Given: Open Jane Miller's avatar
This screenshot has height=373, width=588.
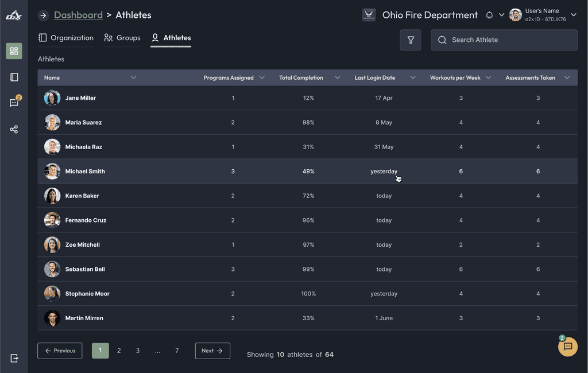Looking at the screenshot, I should click(x=52, y=98).
